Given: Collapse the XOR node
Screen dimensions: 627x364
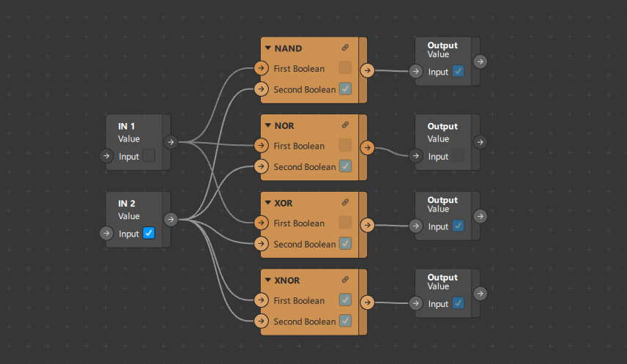Looking at the screenshot, I should click(x=268, y=202).
